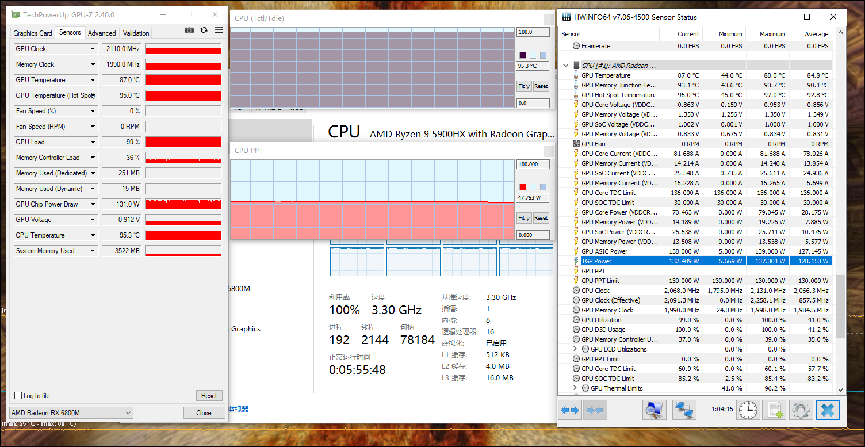Collapse the GPU AMD Radeon sensor group
Image resolution: width=865 pixels, height=447 pixels.
pyautogui.click(x=566, y=66)
